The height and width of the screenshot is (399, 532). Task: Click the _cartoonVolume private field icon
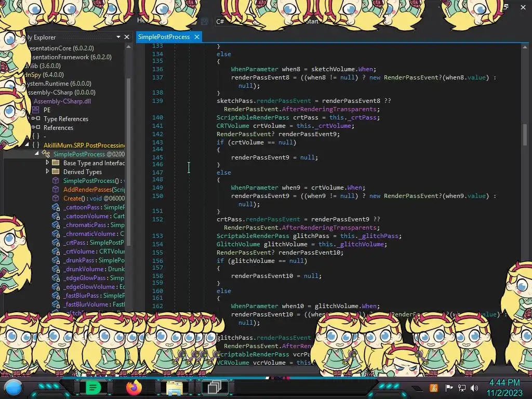(56, 216)
